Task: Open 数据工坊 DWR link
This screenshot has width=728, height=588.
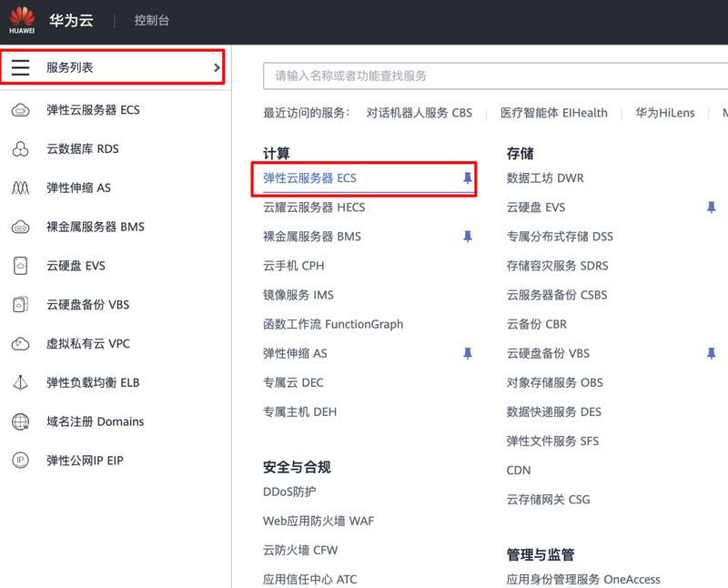Action: [545, 177]
